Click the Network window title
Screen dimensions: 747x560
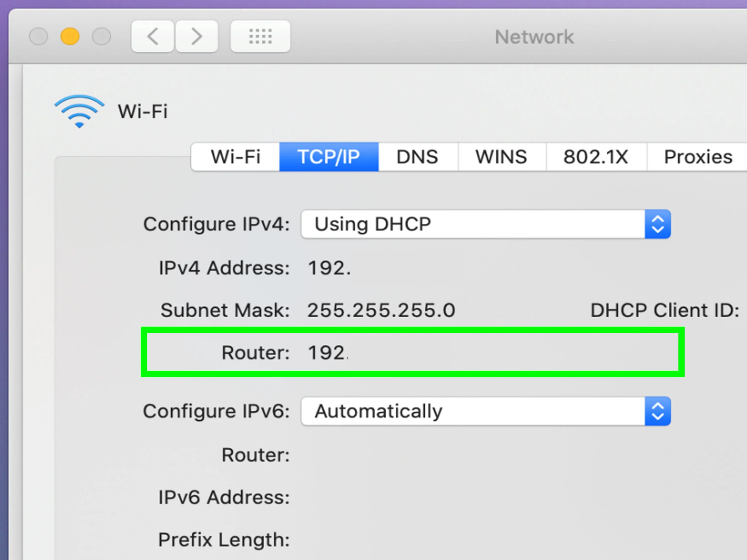[x=534, y=37]
